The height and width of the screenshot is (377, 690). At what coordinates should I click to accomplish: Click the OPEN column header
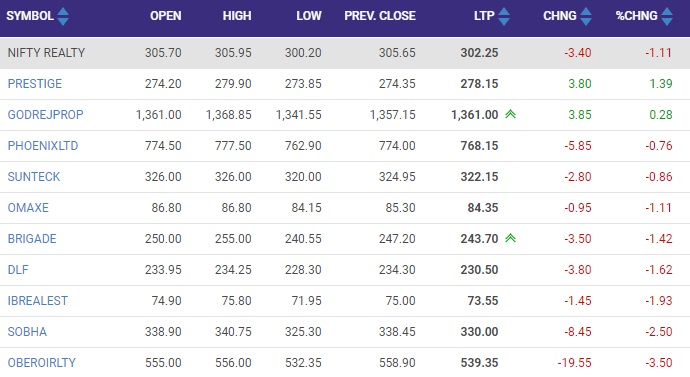165,16
